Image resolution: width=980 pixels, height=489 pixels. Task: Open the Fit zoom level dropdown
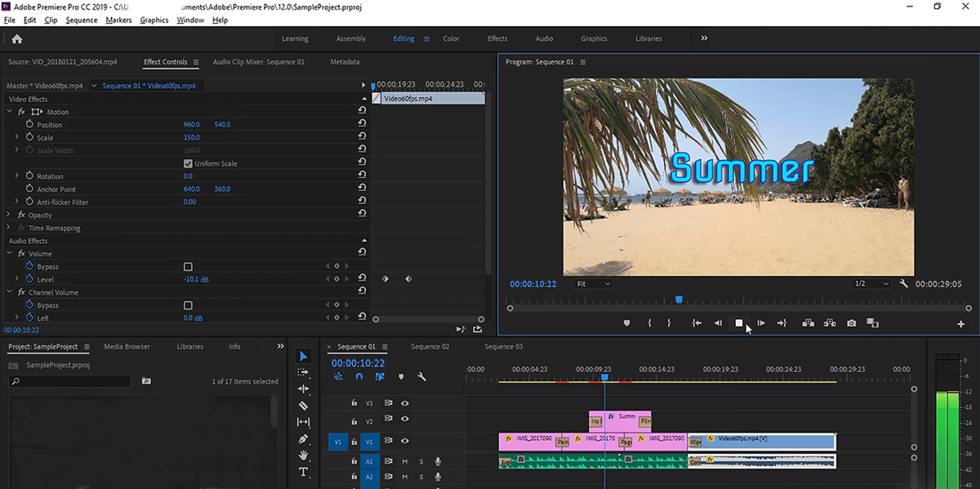592,283
